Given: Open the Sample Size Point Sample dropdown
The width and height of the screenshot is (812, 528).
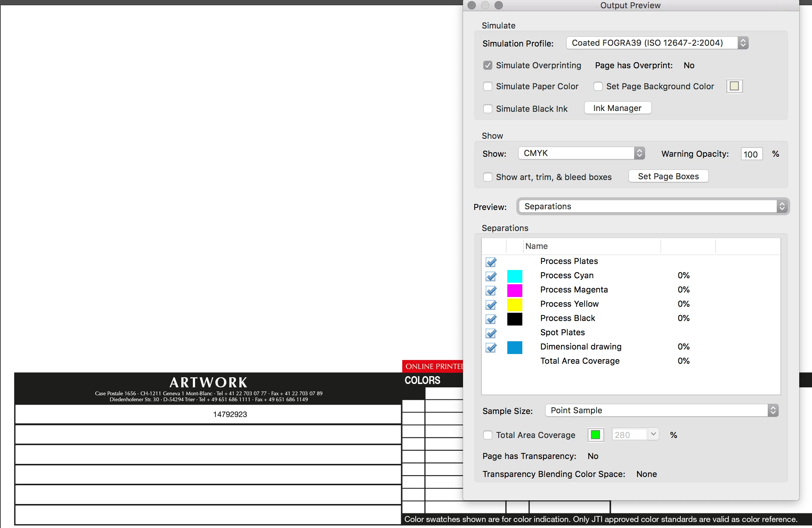Looking at the screenshot, I should point(662,411).
